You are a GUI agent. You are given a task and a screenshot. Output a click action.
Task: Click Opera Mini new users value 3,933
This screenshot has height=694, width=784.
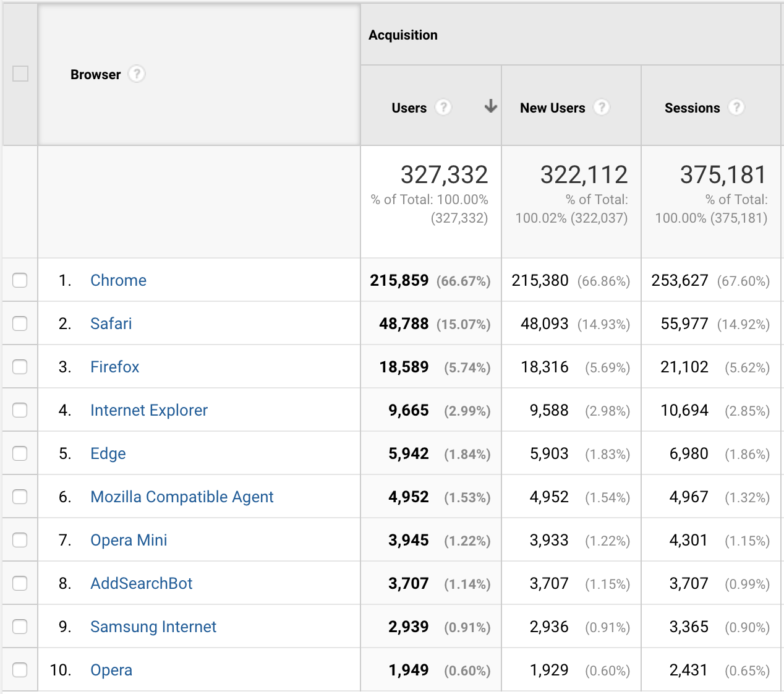[x=549, y=540]
